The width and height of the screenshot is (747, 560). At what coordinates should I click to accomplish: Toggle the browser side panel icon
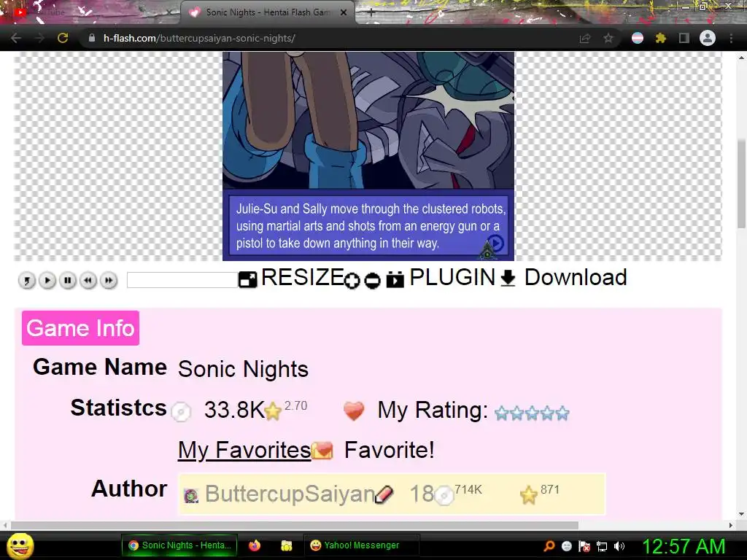point(684,38)
